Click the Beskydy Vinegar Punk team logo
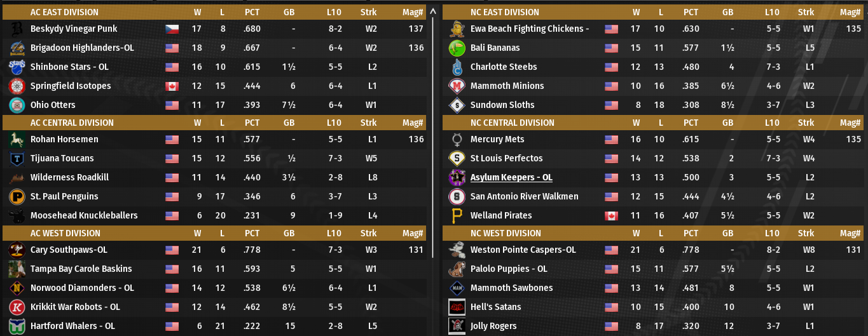Screen dimensions: 868x336 (x=17, y=29)
